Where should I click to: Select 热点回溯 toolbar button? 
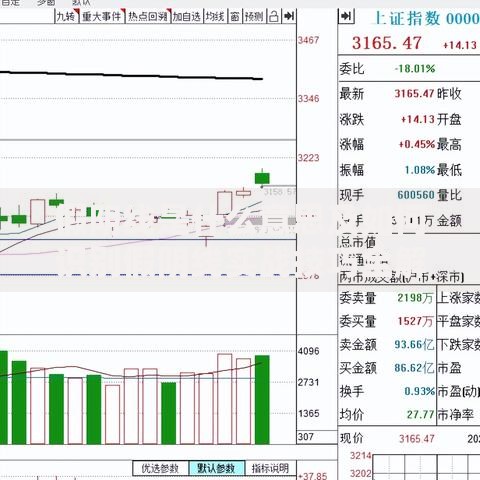148,16
